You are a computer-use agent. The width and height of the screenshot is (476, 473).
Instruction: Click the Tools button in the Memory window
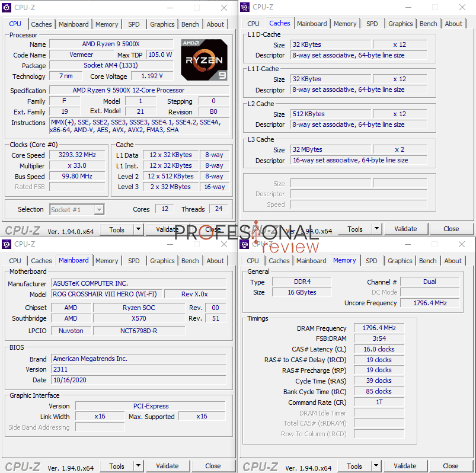[354, 466]
